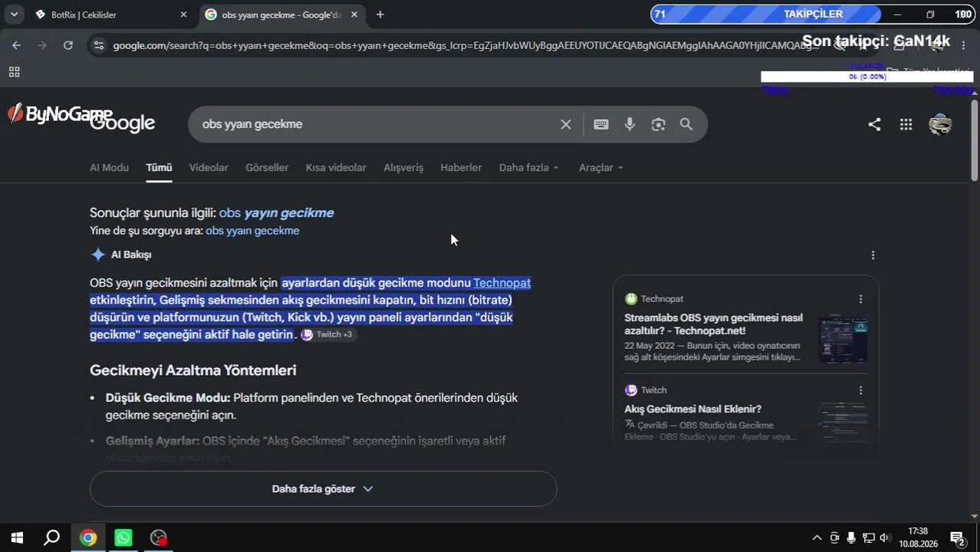Reload the current Google search page

point(68,45)
